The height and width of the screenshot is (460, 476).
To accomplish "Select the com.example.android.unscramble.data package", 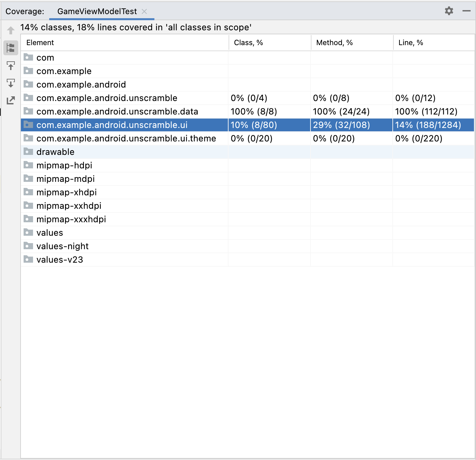I will tap(117, 111).
